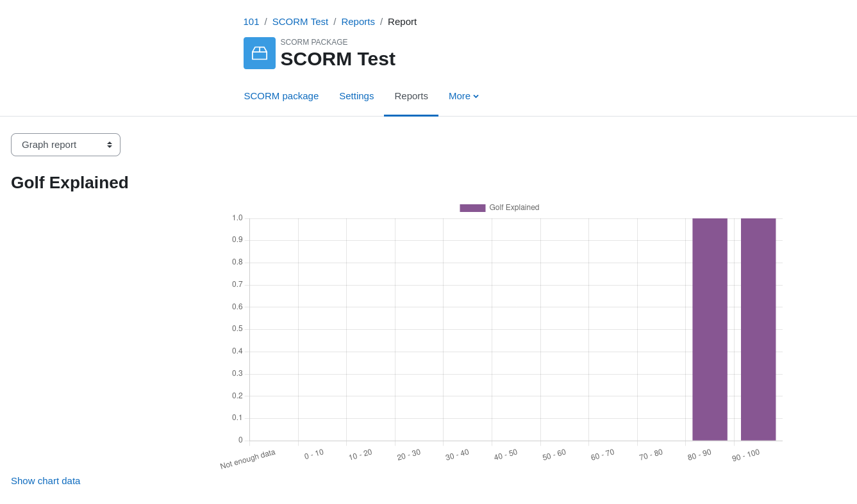Click the 'Report' breadcrumb text
This screenshot has height=504, width=857.
click(x=402, y=22)
